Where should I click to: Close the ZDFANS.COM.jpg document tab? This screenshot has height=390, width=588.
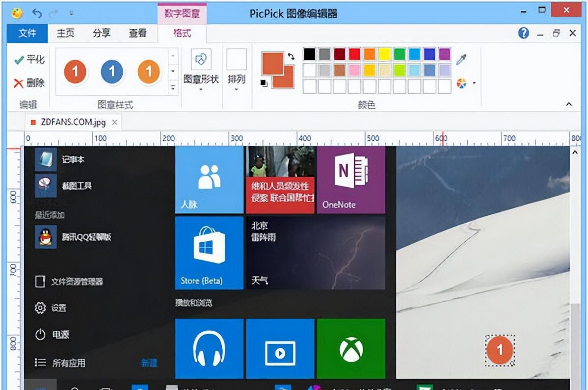pyautogui.click(x=115, y=122)
